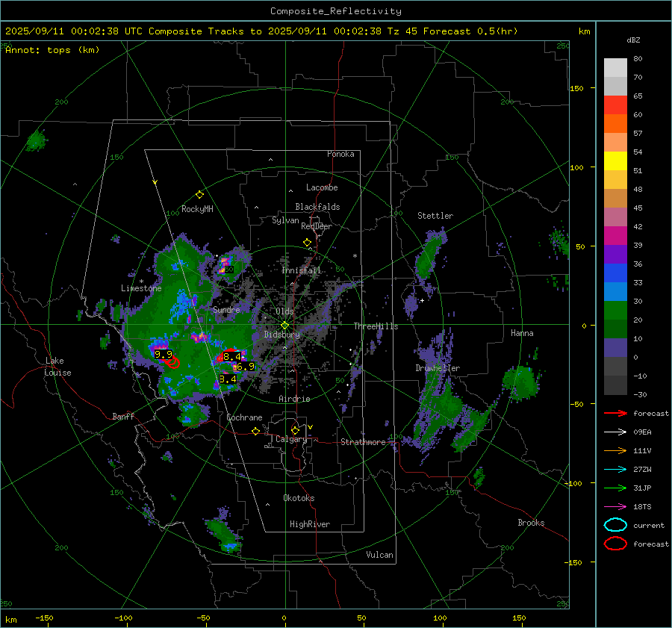The height and width of the screenshot is (628, 672).
Task: Click the cyan 'current' ellipse legend icon
Action: click(x=615, y=525)
